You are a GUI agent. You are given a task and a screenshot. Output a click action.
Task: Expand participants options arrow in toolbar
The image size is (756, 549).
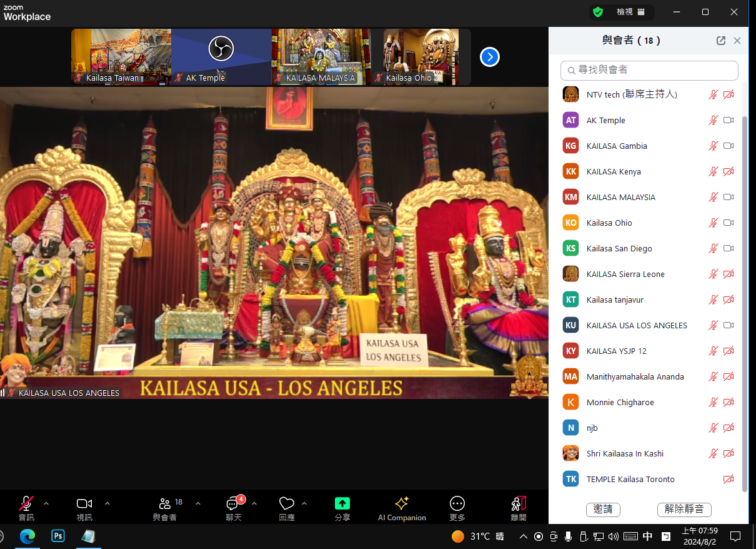click(x=198, y=503)
